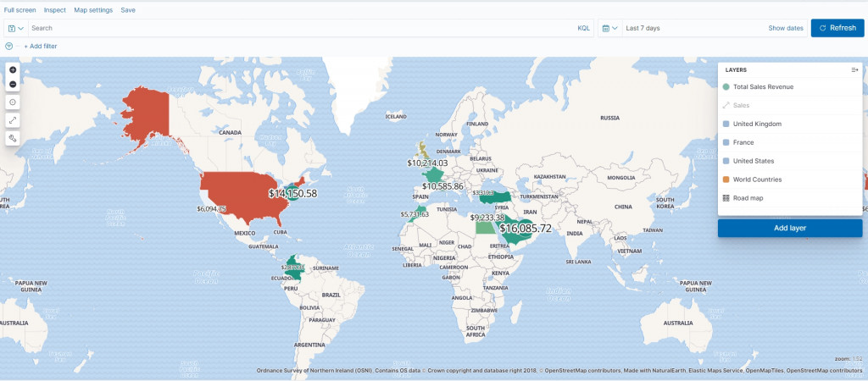Click the Refresh button

pyautogui.click(x=837, y=28)
